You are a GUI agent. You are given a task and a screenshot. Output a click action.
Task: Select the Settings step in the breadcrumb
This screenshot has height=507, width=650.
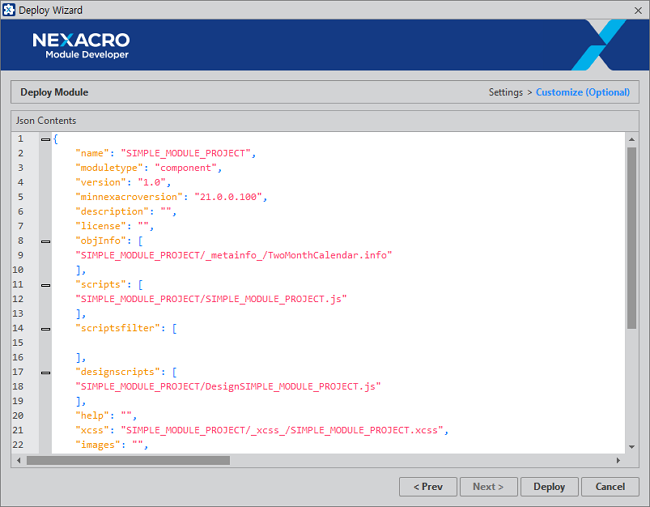[x=505, y=93]
